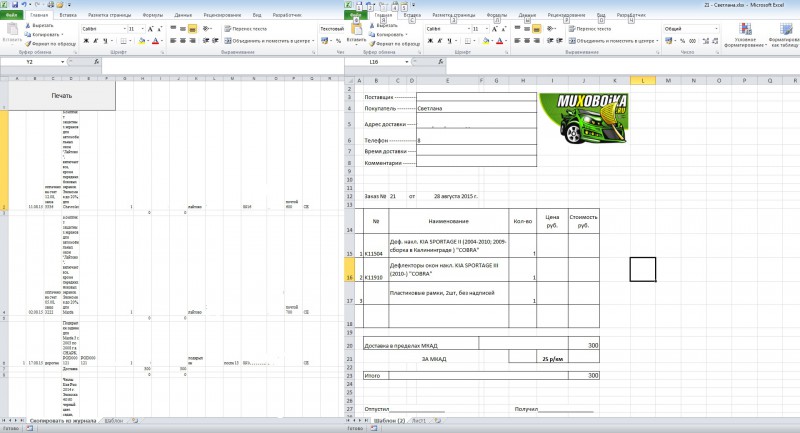Undo last action in left Excel window
Screen dimensions: 800x433
click(24, 5)
